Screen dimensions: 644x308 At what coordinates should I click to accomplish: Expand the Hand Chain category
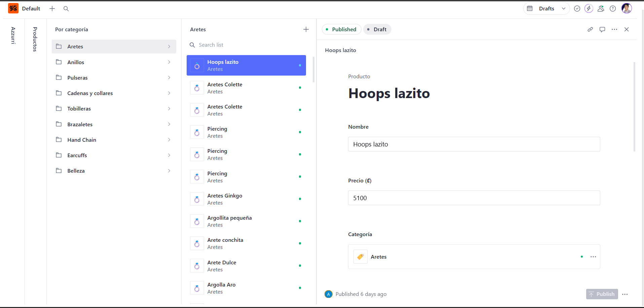[x=114, y=140]
